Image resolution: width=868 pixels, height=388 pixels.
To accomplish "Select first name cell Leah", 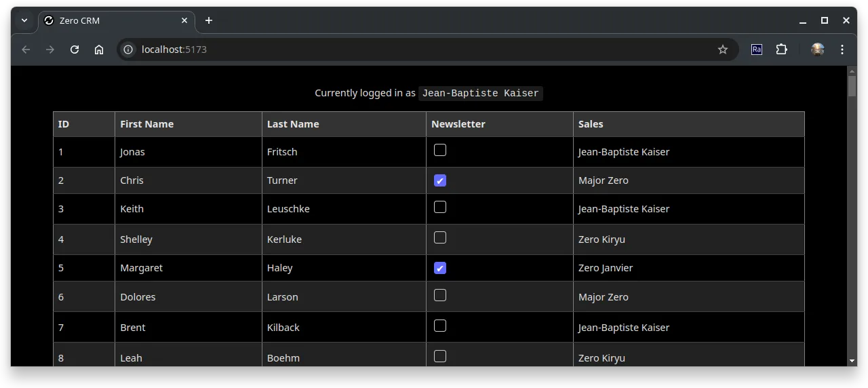I will pyautogui.click(x=189, y=355).
